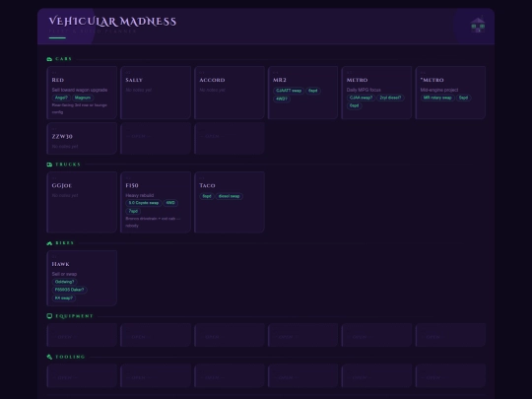Click the Equipment section heading
Screen dimensions: 532x399
pos(74,316)
